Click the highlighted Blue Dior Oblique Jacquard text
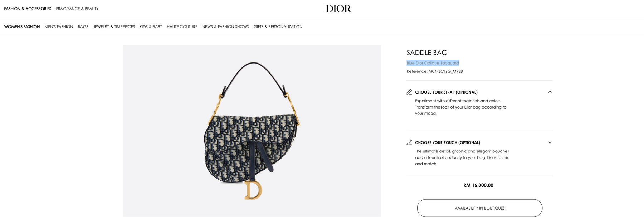Screen dimensions: 644x220 click(433, 63)
